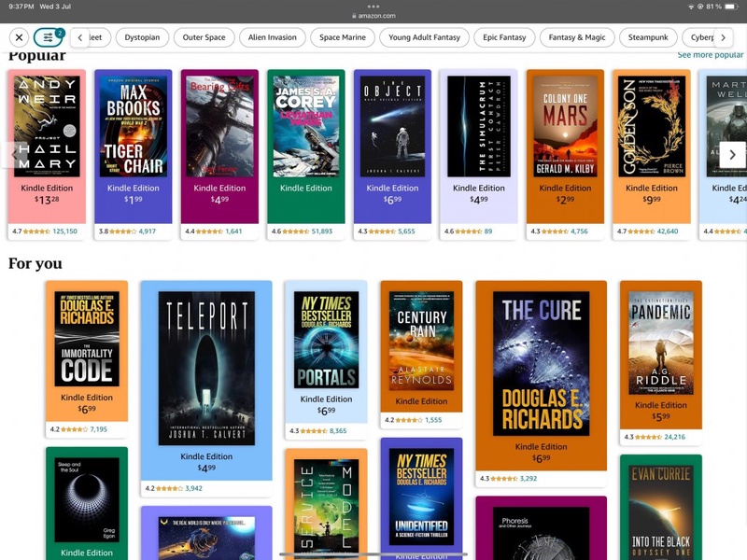Open the 1,641 ratings for Bearing Gifts
This screenshot has height=560, width=747.
233,231
